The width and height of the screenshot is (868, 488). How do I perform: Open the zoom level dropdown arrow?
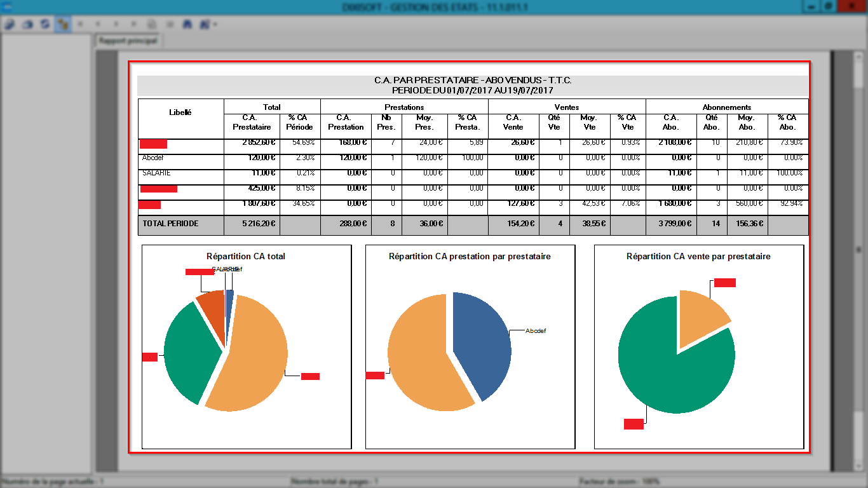click(x=216, y=24)
